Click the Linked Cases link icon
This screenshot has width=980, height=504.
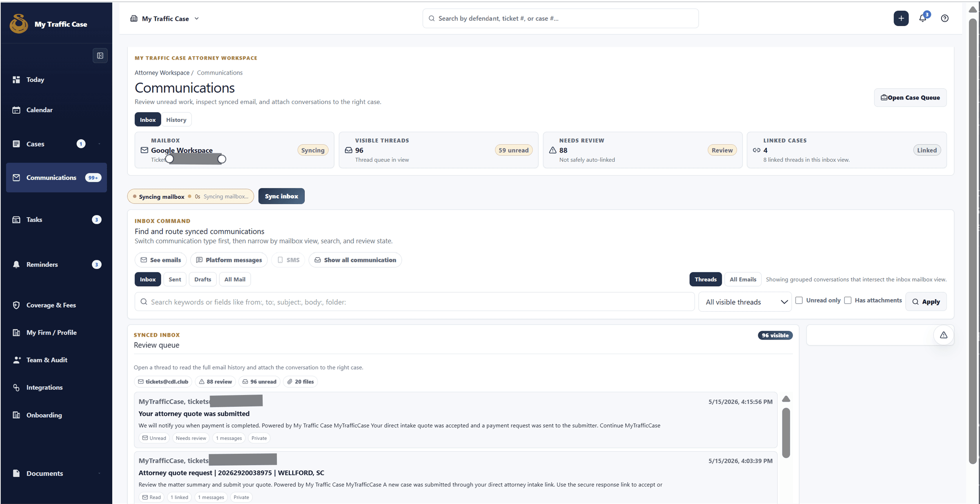[757, 150]
